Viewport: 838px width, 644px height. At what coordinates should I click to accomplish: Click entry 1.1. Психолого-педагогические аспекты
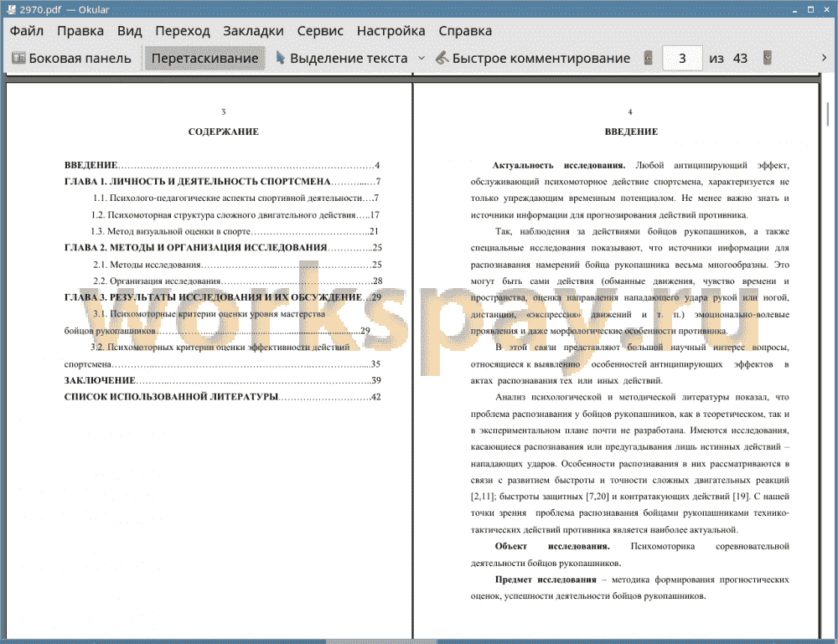tap(235, 198)
